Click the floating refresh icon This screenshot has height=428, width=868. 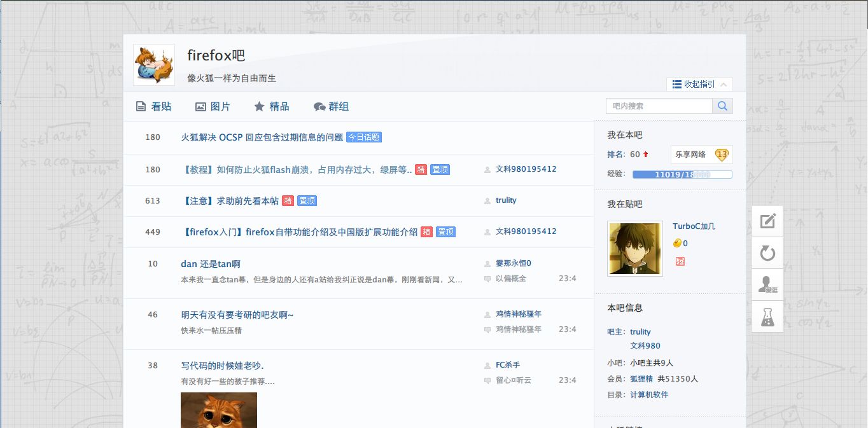click(x=767, y=253)
